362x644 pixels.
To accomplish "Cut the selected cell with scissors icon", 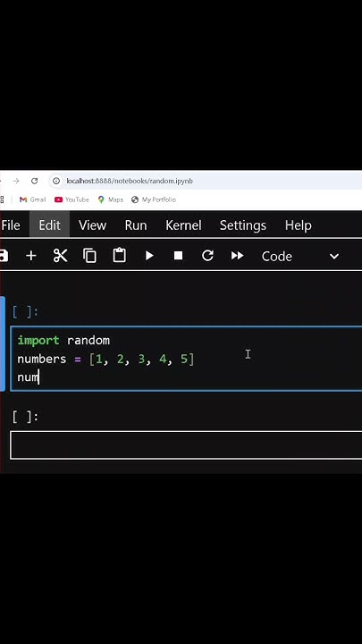I will click(61, 256).
